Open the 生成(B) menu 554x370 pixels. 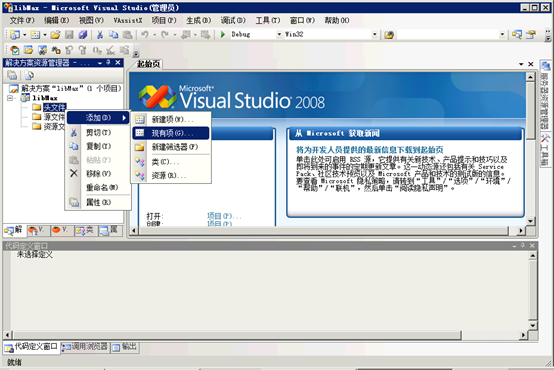coord(199,20)
